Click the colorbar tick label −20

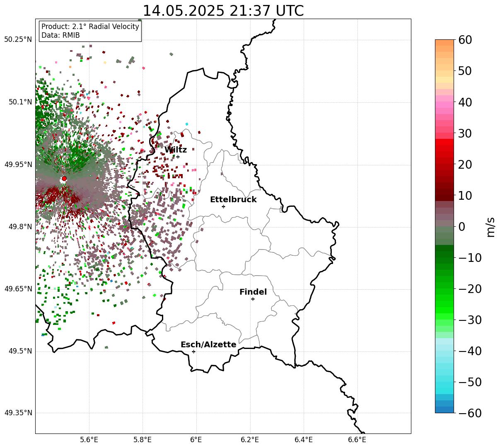470,289
